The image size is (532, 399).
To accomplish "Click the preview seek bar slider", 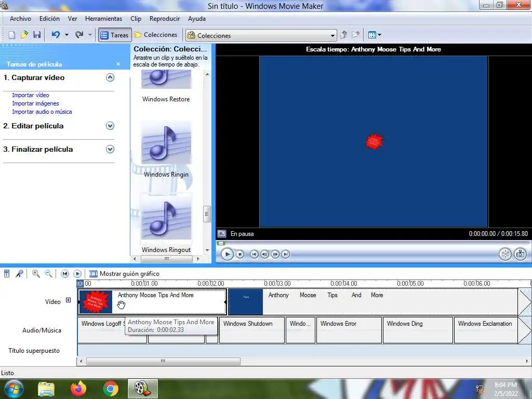I will [x=221, y=243].
